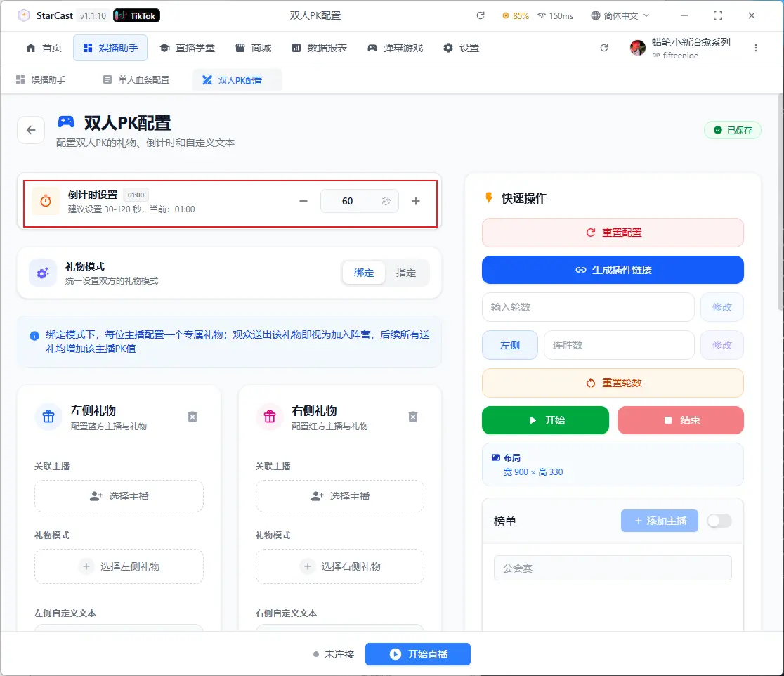
Task: Open the three-dot more options menu
Action: click(756, 48)
